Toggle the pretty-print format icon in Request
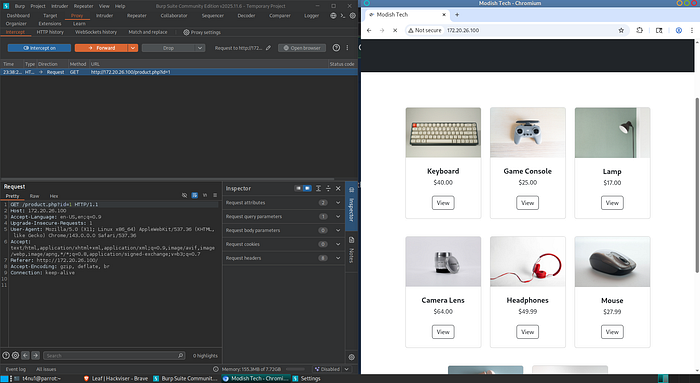 [x=195, y=196]
